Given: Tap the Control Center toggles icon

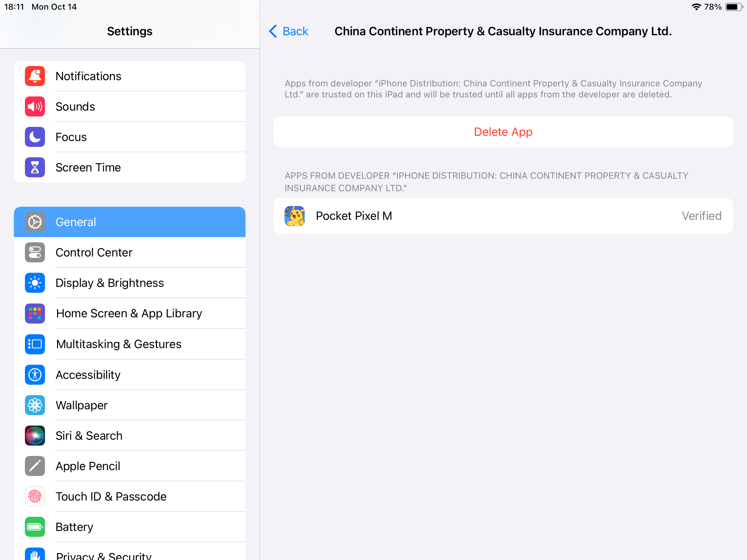Looking at the screenshot, I should point(35,252).
